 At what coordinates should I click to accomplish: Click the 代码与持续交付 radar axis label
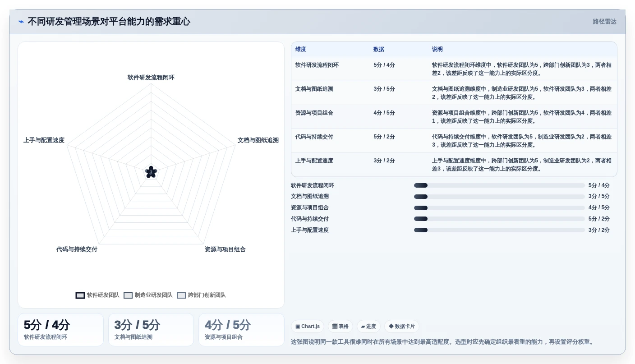click(x=77, y=249)
